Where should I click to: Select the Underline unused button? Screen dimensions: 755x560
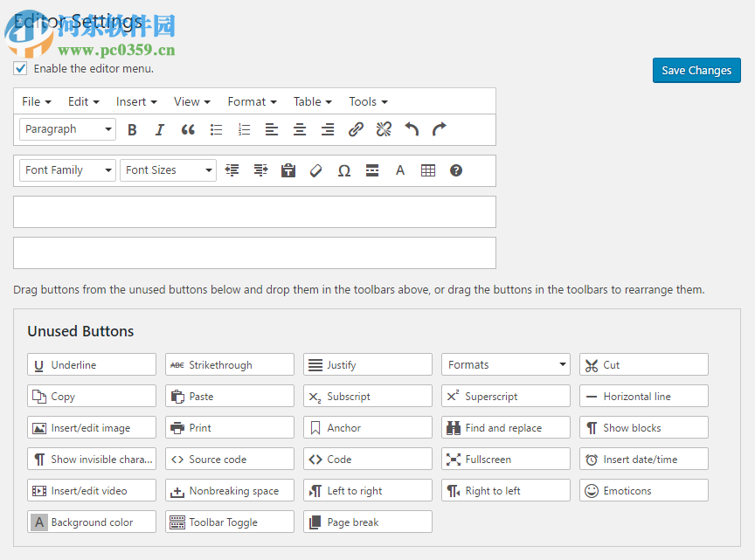tap(92, 364)
